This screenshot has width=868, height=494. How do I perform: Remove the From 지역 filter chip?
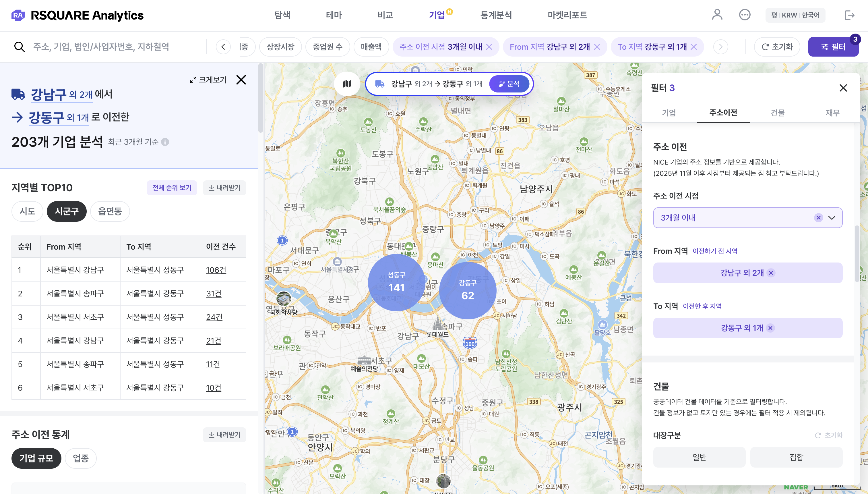(597, 47)
